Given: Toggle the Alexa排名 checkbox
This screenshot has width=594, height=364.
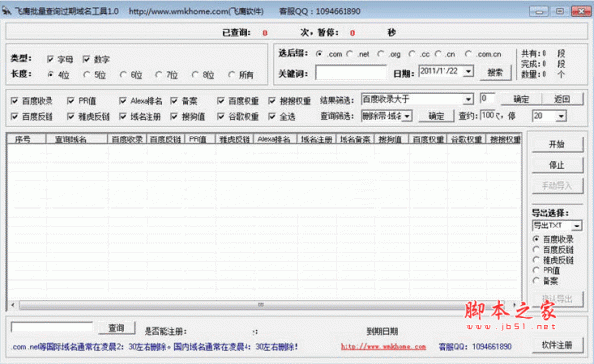Looking at the screenshot, I should tap(123, 101).
